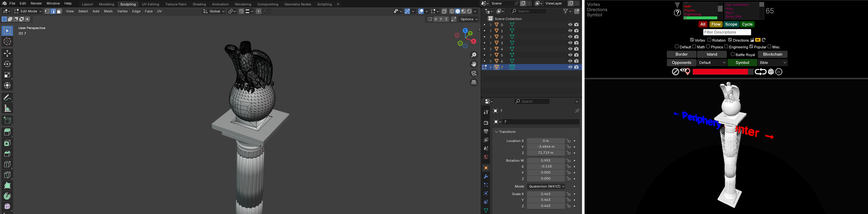Select the Poly Build tool
The width and height of the screenshot is (868, 214).
(x=7, y=186)
